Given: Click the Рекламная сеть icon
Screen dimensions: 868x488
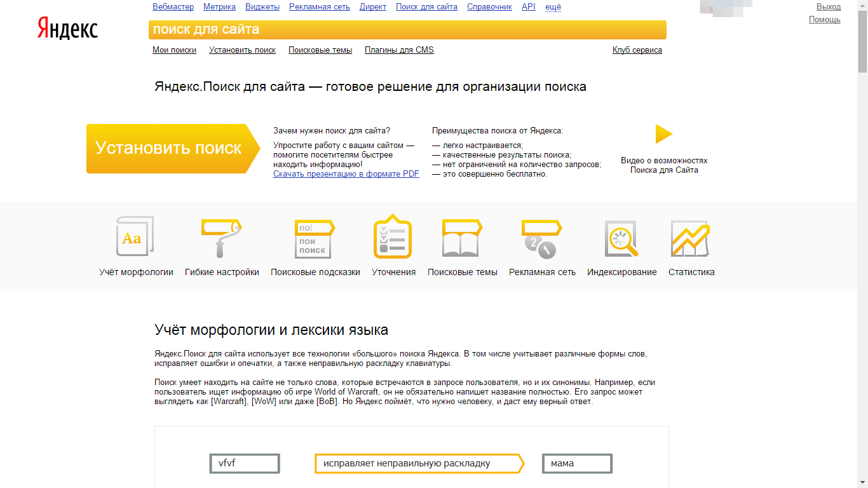Looking at the screenshot, I should click(x=541, y=238).
